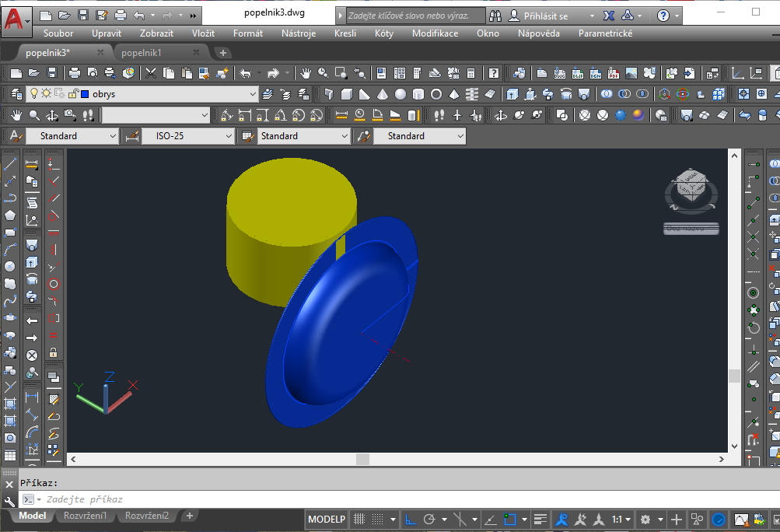
Task: Click the Přihlásit se sign-in button
Action: click(546, 16)
